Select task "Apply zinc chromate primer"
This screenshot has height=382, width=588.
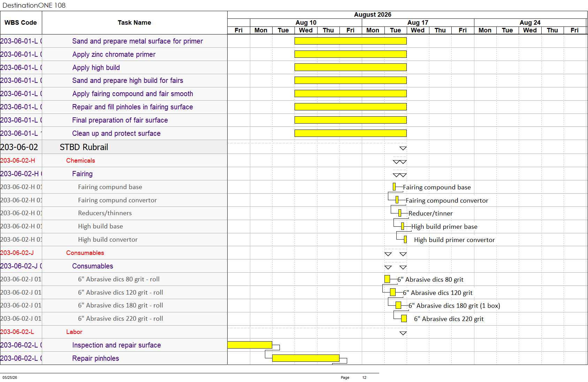(114, 54)
